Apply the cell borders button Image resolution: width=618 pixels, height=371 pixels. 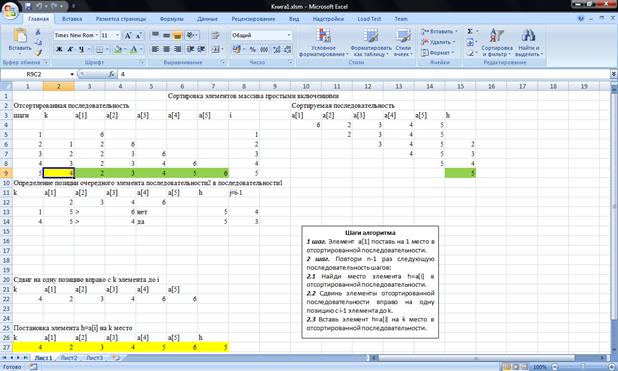click(99, 49)
